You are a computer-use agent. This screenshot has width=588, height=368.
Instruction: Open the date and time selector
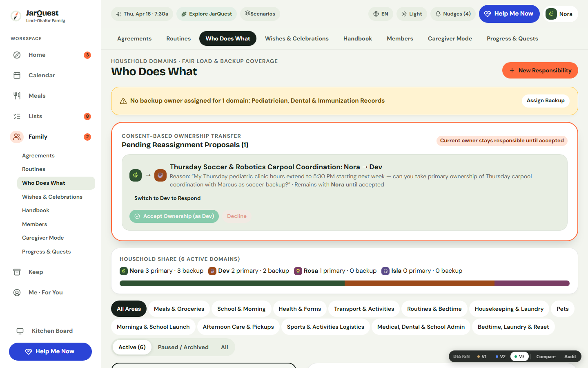pyautogui.click(x=142, y=14)
